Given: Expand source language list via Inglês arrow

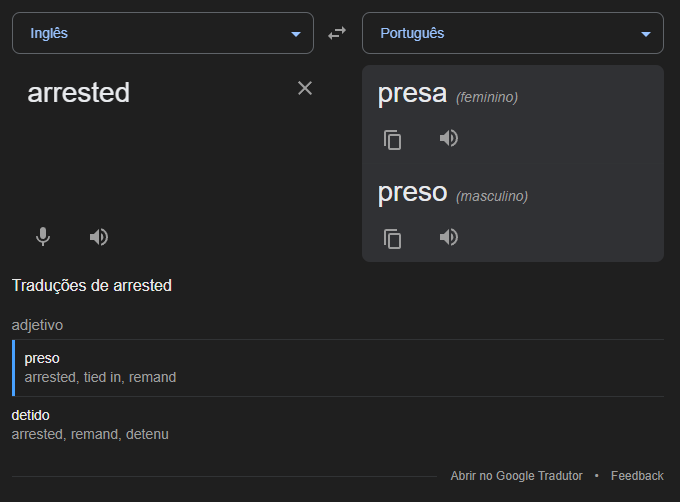Looking at the screenshot, I should 296,34.
